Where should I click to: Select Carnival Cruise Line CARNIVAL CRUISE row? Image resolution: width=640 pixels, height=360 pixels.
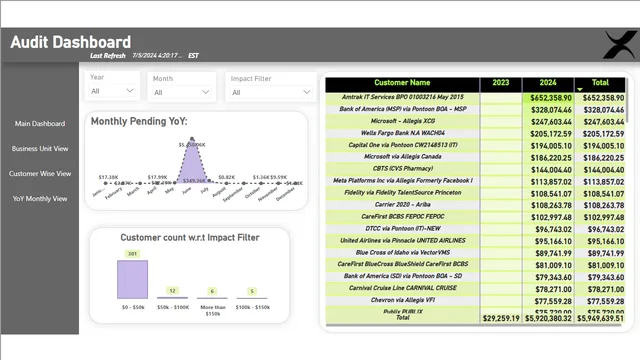tap(475, 289)
